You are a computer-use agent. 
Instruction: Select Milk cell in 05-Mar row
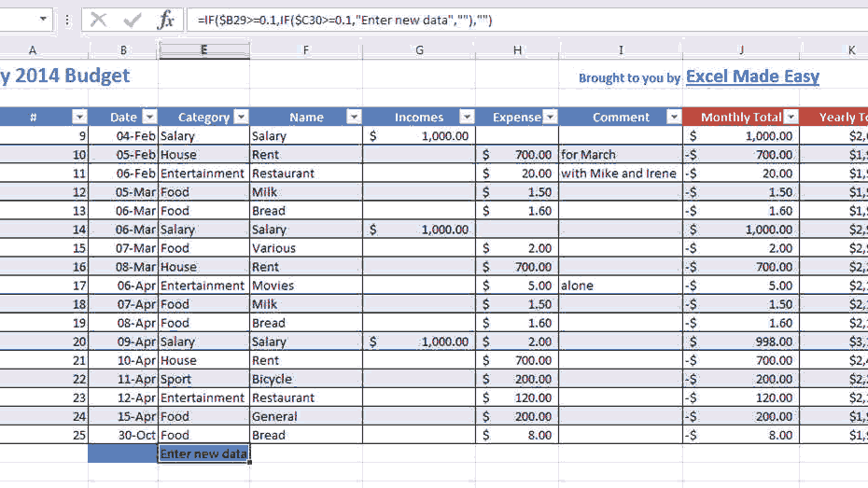(306, 192)
